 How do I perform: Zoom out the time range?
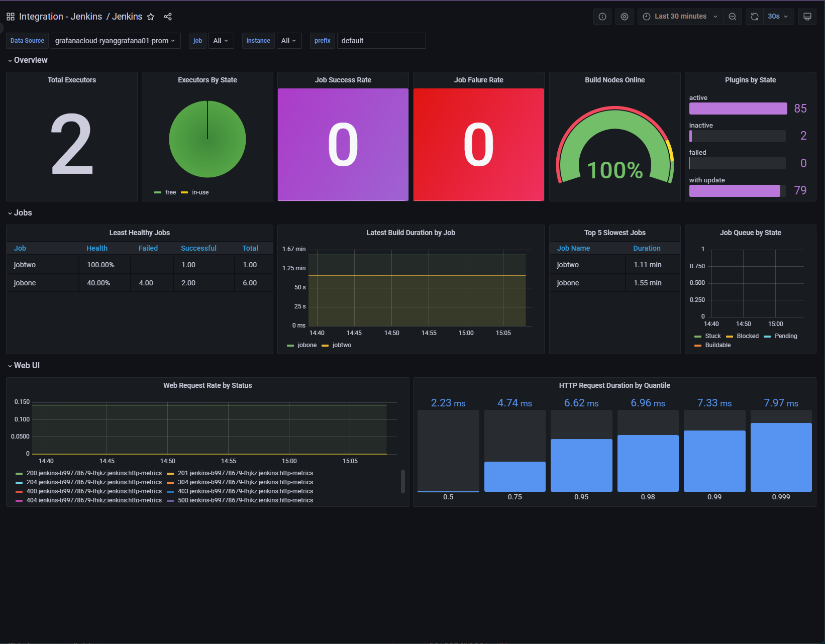coord(732,16)
